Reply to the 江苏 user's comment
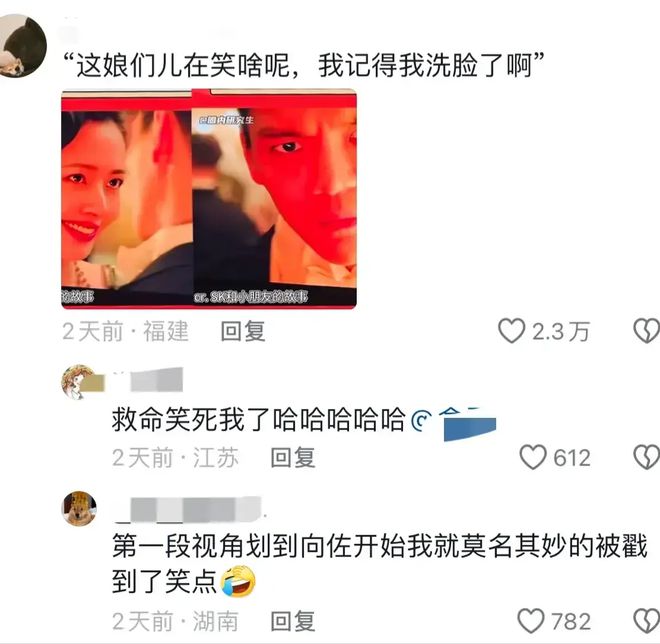Viewport: 660px width, 644px height. click(x=293, y=458)
